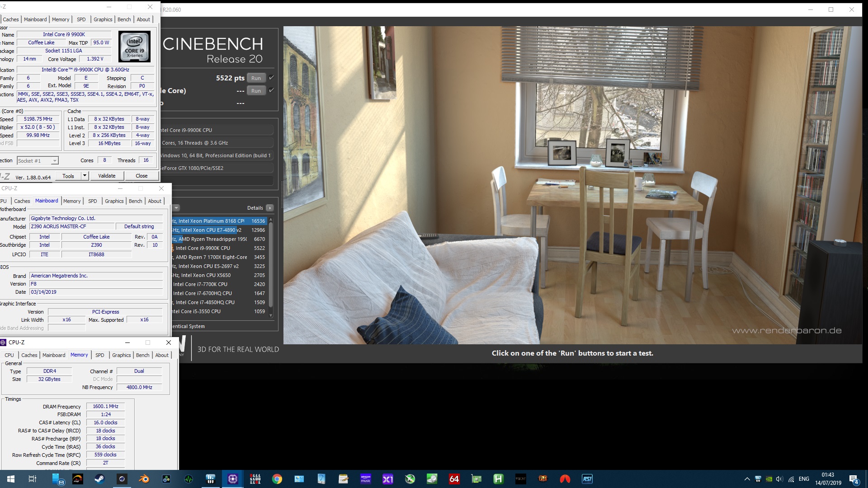868x488 pixels.
Task: Select the Intel Xeon Platinum 8168 ranking row
Action: pyautogui.click(x=219, y=221)
